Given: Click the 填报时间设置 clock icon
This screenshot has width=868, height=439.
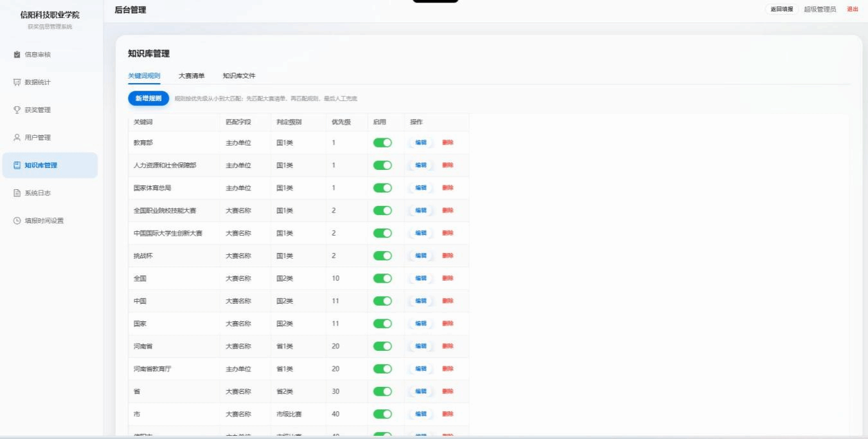Looking at the screenshot, I should 17,221.
